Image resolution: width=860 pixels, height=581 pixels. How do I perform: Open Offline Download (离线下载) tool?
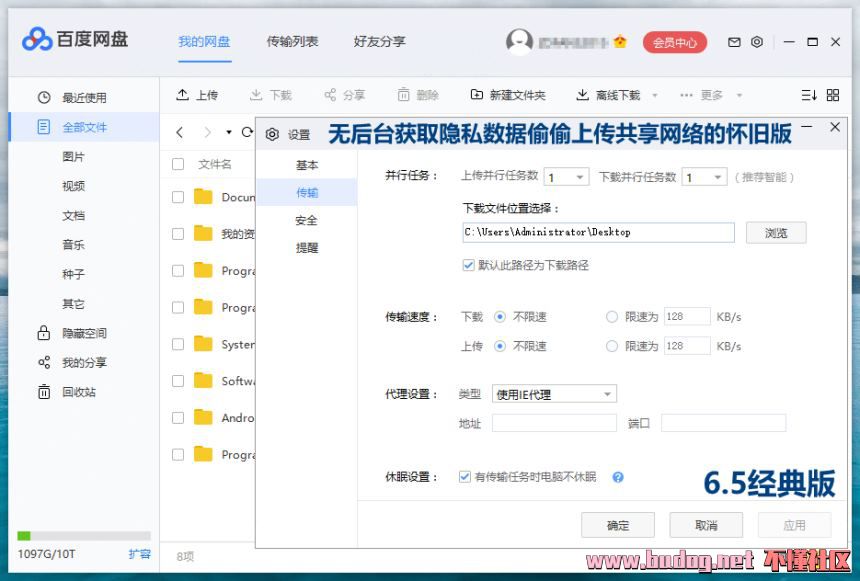608,95
